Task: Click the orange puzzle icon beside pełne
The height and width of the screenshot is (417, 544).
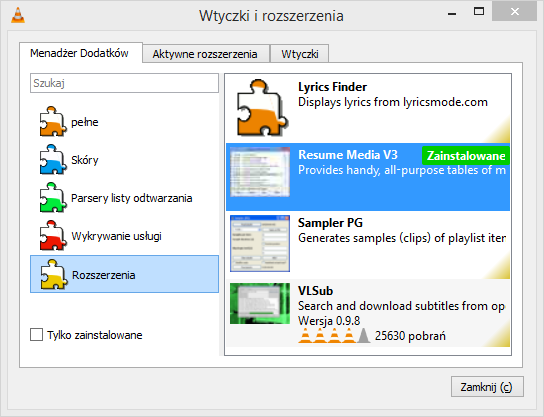Action: point(53,121)
